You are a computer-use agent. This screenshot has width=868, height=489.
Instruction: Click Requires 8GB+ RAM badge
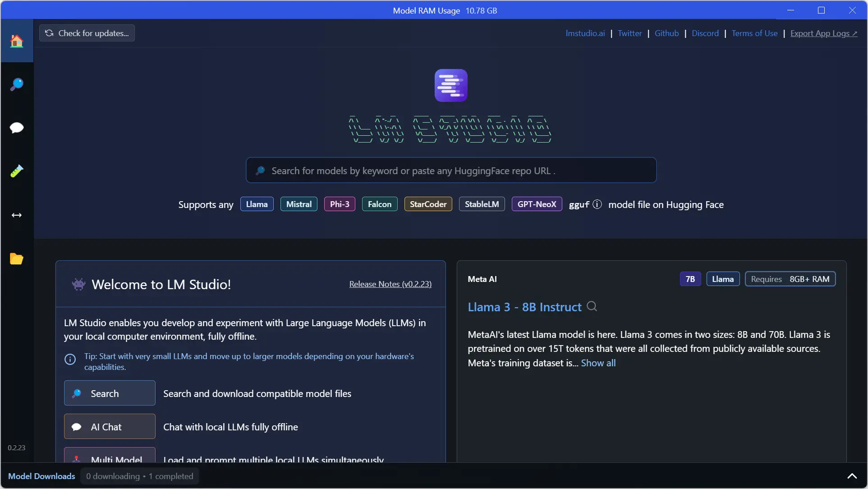[790, 279]
